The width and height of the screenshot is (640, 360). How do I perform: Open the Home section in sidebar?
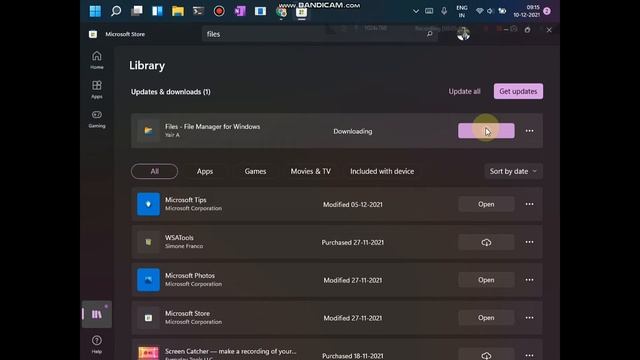click(x=97, y=60)
